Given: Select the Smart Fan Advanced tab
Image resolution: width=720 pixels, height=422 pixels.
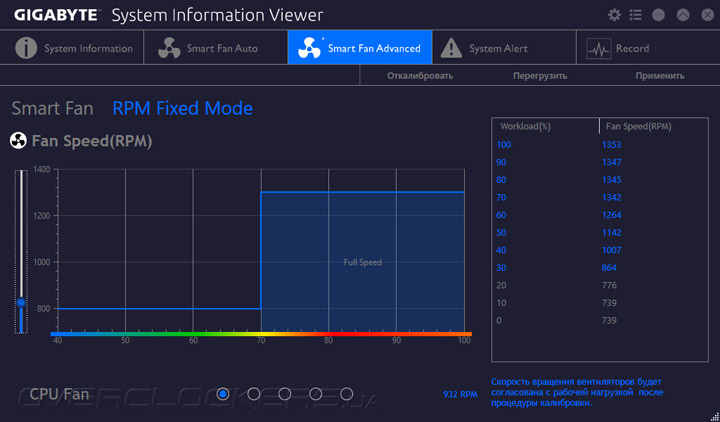Looking at the screenshot, I should pos(360,48).
